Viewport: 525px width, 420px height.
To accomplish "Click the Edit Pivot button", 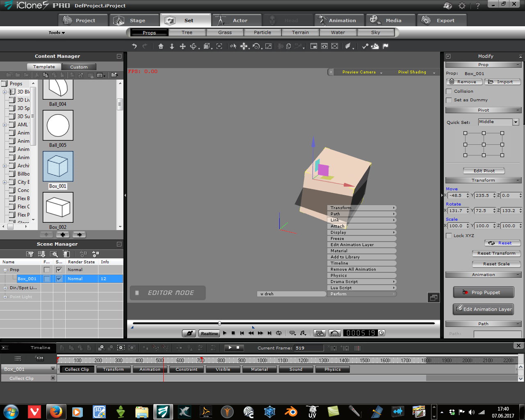I will coord(484,171).
